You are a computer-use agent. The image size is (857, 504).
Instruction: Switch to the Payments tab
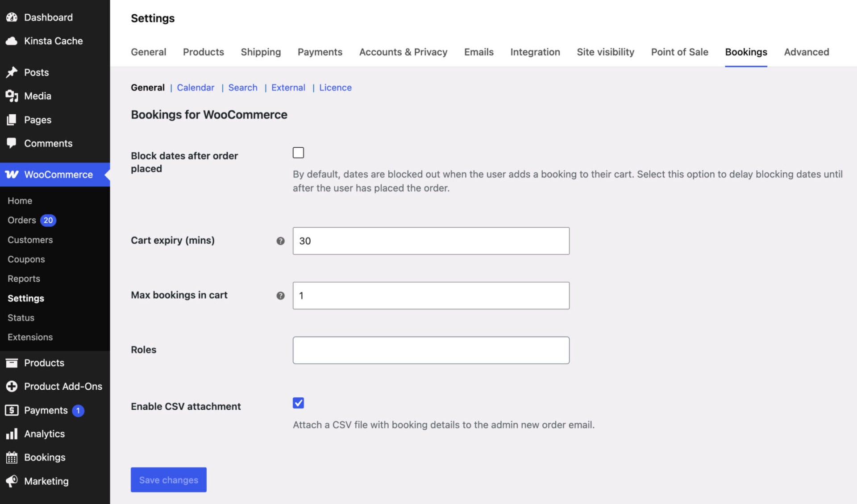pyautogui.click(x=320, y=52)
